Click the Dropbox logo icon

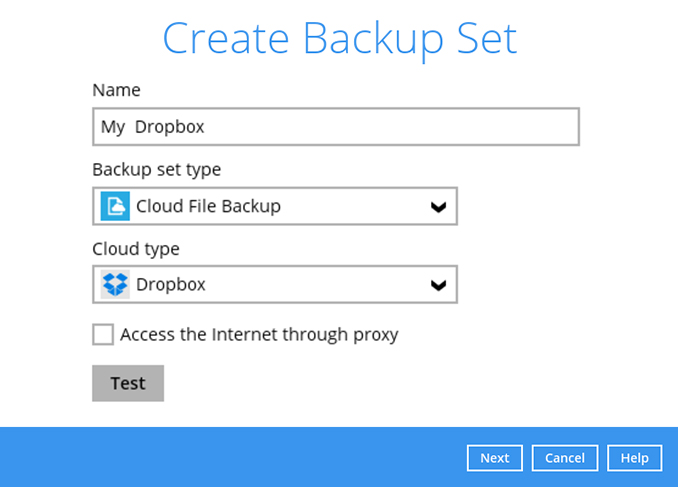pyautogui.click(x=116, y=285)
